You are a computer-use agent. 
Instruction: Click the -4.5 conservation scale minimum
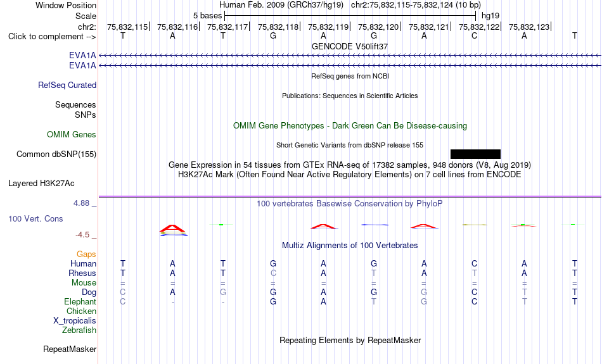coord(82,235)
